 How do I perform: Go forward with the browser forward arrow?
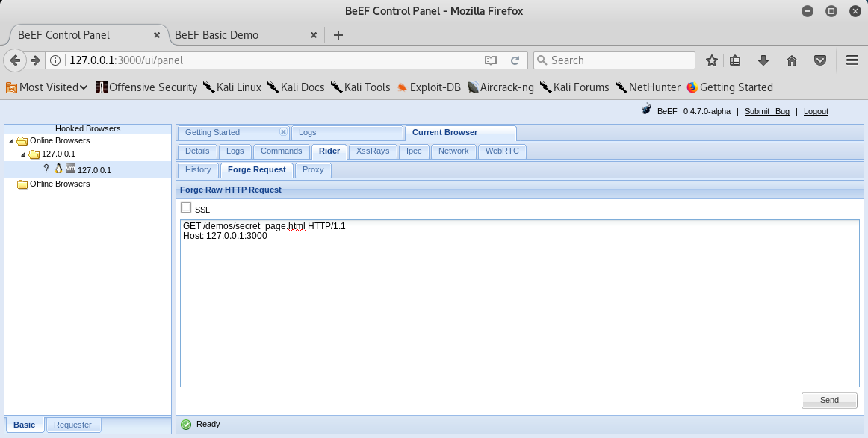(35, 60)
